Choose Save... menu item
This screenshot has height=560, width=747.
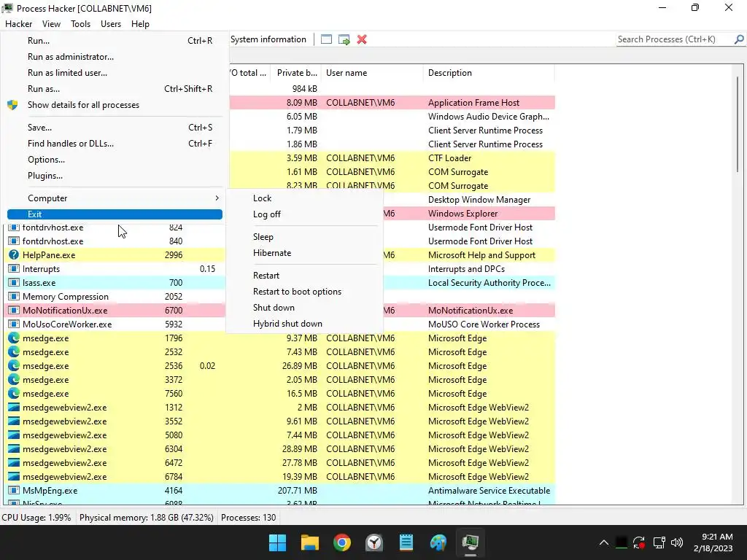[x=115, y=128]
